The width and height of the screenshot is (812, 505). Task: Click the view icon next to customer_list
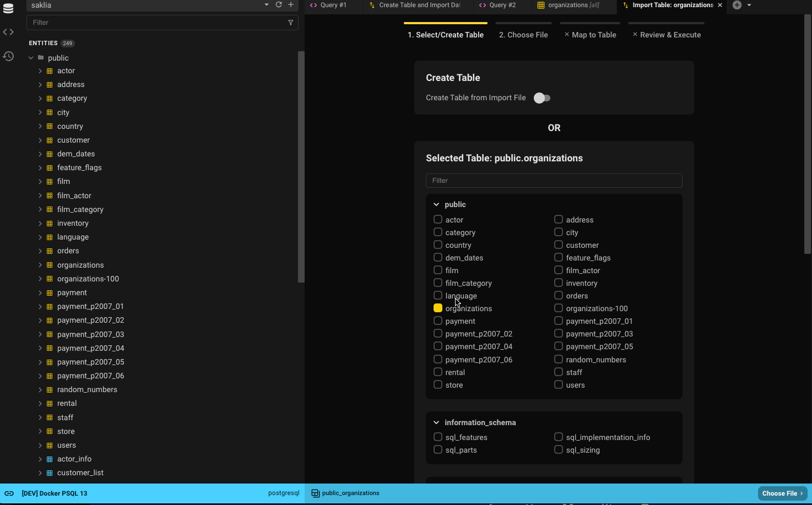point(50,473)
